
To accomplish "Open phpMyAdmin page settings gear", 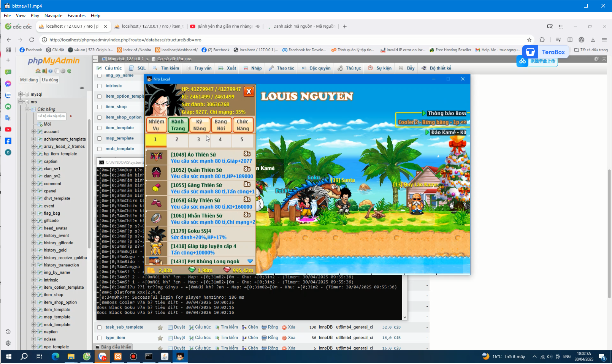I will (x=596, y=59).
